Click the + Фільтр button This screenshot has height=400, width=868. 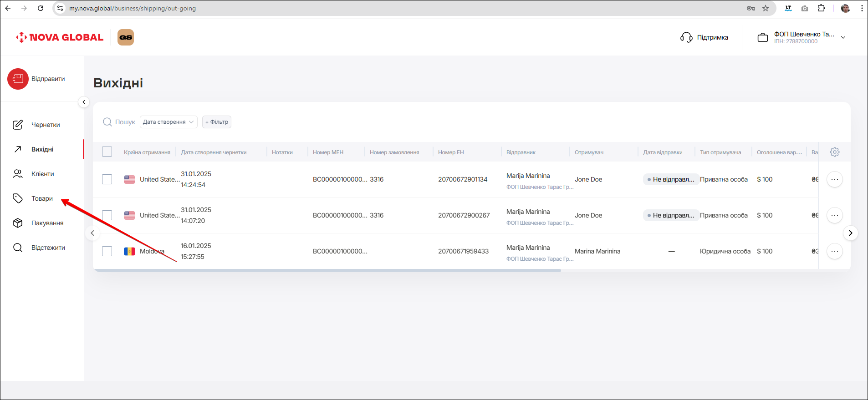[x=217, y=122]
